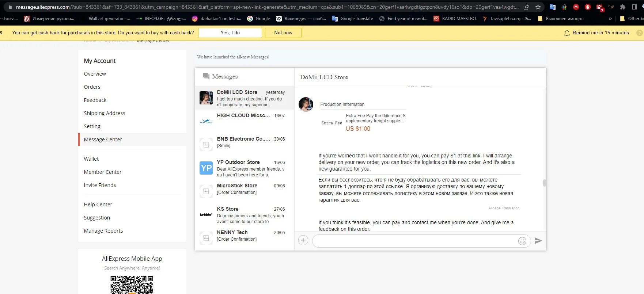This screenshot has height=294, width=644.
Task: Open the KENNY Tech conversation
Action: (245, 238)
